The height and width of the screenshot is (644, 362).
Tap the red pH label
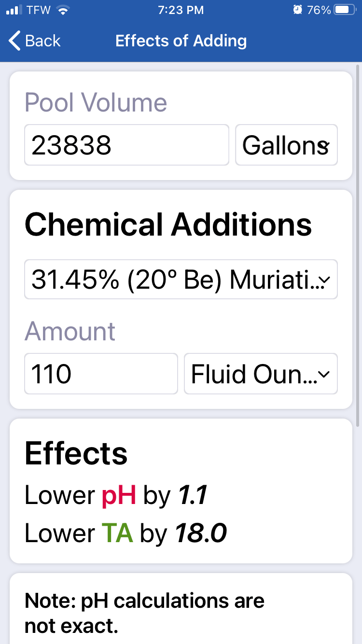(119, 495)
